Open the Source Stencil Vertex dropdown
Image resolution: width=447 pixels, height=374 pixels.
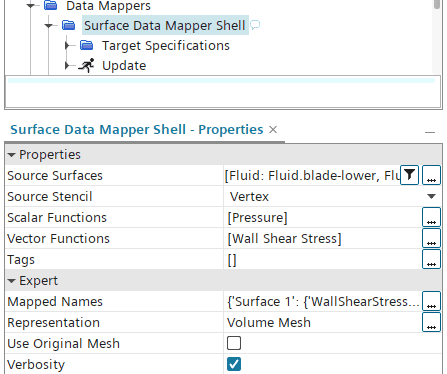tap(332, 196)
